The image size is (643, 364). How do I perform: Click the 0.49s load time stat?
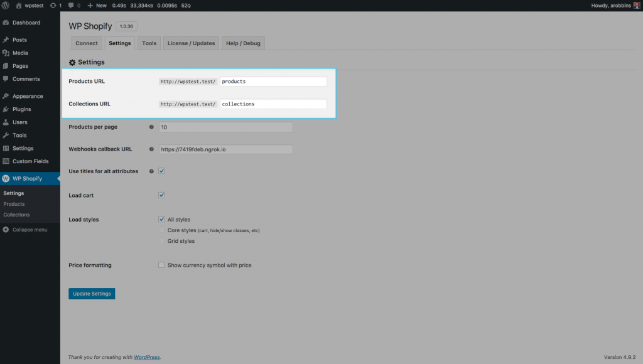pos(119,5)
